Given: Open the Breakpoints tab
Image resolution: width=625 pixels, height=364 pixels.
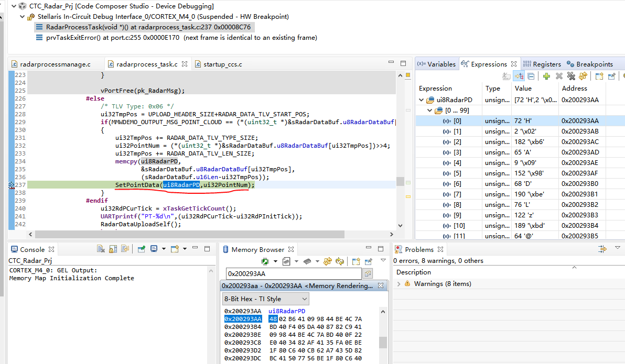Looking at the screenshot, I should (x=590, y=64).
